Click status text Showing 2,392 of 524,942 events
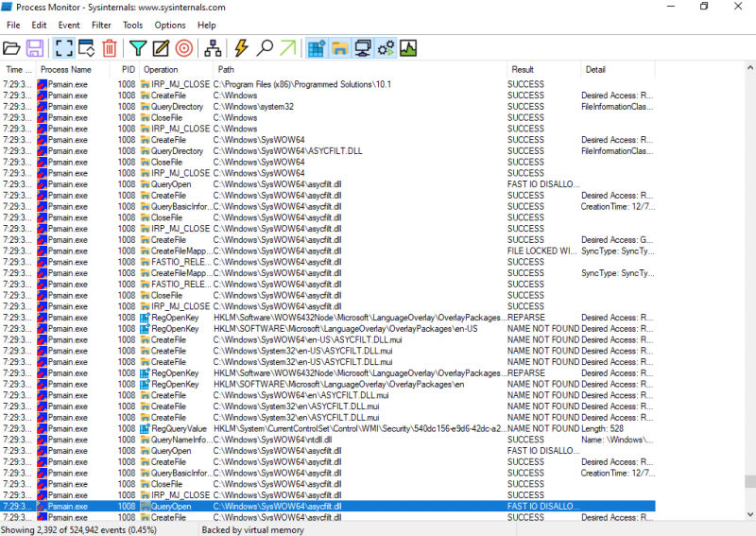 pyautogui.click(x=78, y=529)
